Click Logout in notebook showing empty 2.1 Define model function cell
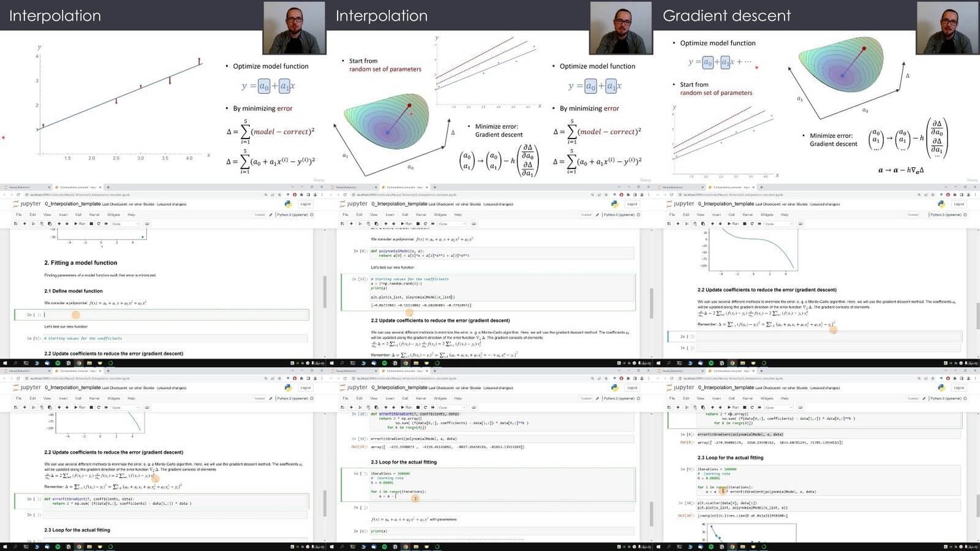The height and width of the screenshot is (551, 980). pyautogui.click(x=306, y=204)
